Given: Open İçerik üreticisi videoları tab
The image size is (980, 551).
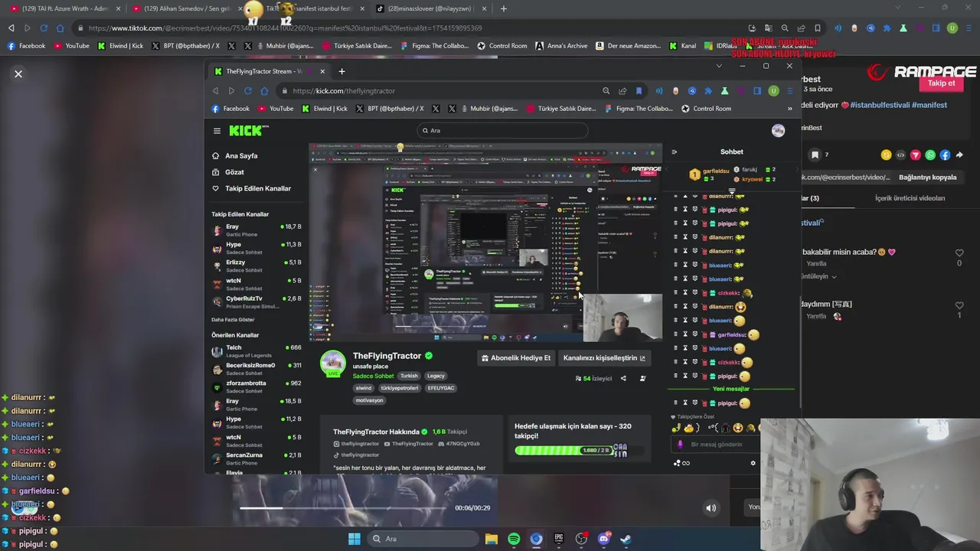Looking at the screenshot, I should click(910, 198).
